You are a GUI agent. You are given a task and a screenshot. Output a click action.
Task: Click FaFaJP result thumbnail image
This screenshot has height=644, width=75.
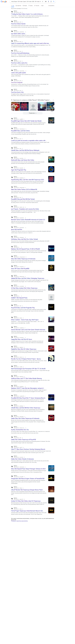51,510
